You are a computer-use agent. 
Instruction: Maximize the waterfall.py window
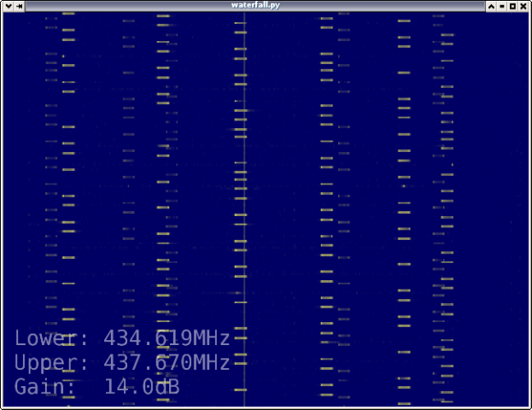tap(512, 6)
